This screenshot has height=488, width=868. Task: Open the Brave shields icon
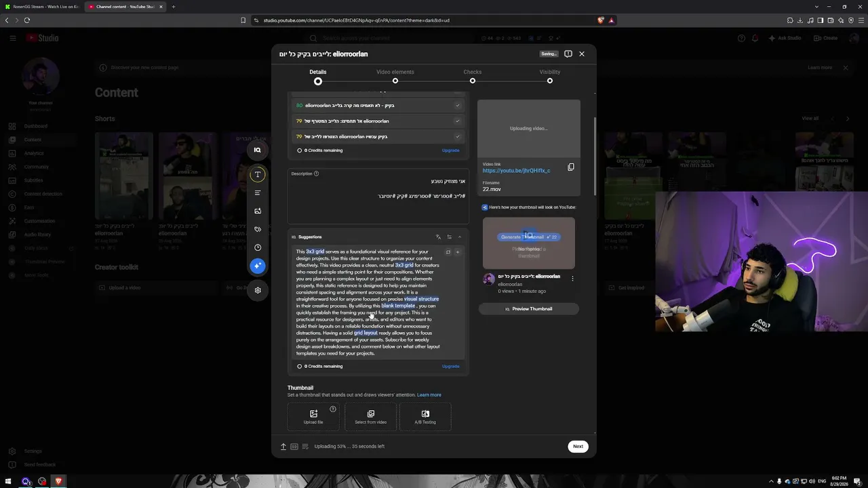pos(601,20)
